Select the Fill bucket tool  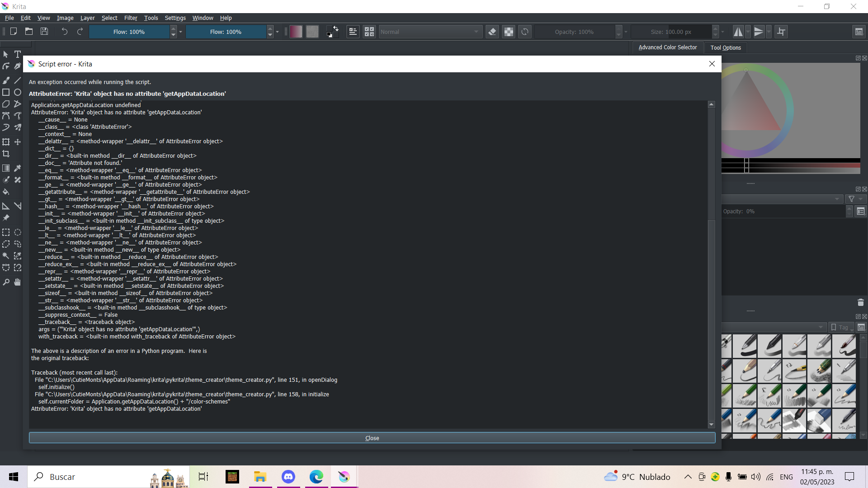point(6,192)
